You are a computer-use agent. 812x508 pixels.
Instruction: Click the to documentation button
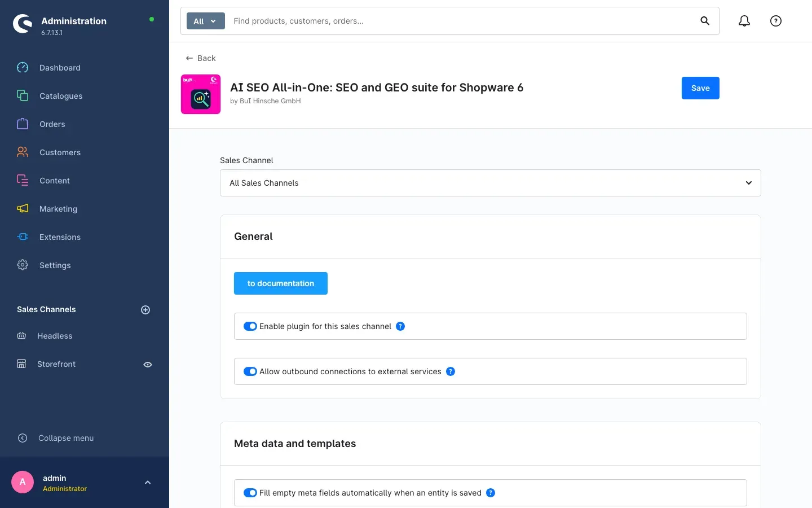pos(281,283)
